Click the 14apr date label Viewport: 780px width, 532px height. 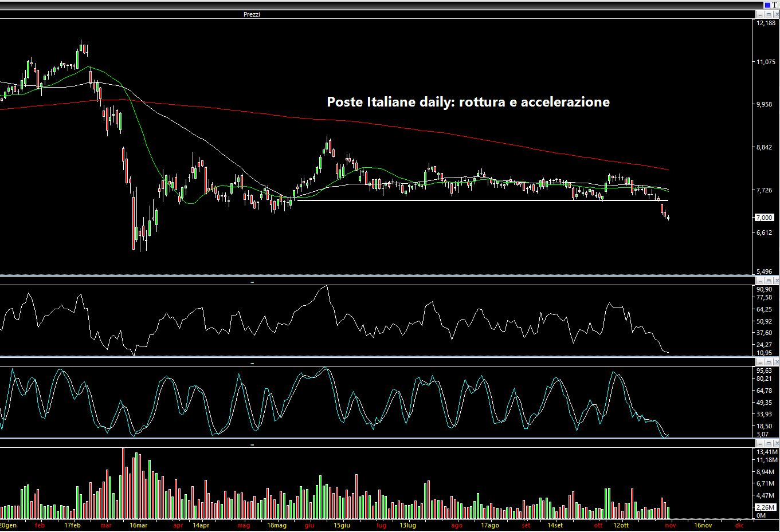pos(201,525)
